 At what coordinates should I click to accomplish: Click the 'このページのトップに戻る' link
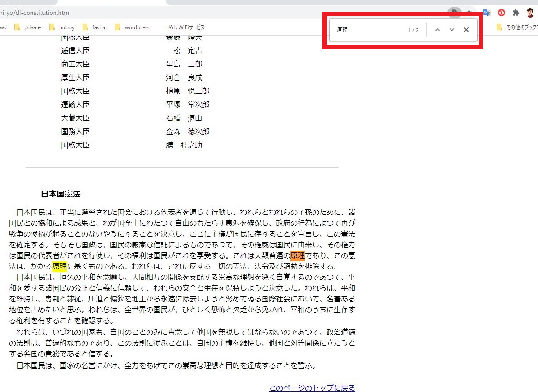point(312,388)
